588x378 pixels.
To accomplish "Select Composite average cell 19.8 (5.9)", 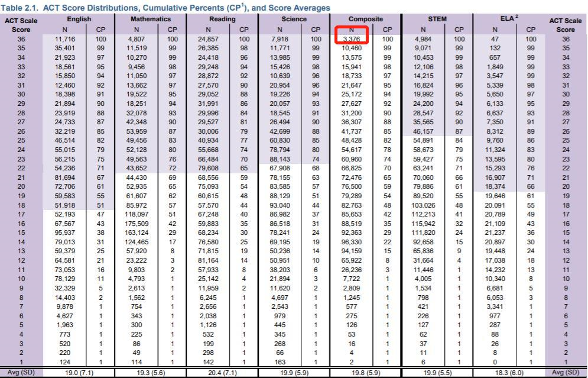I will pyautogui.click(x=366, y=373).
